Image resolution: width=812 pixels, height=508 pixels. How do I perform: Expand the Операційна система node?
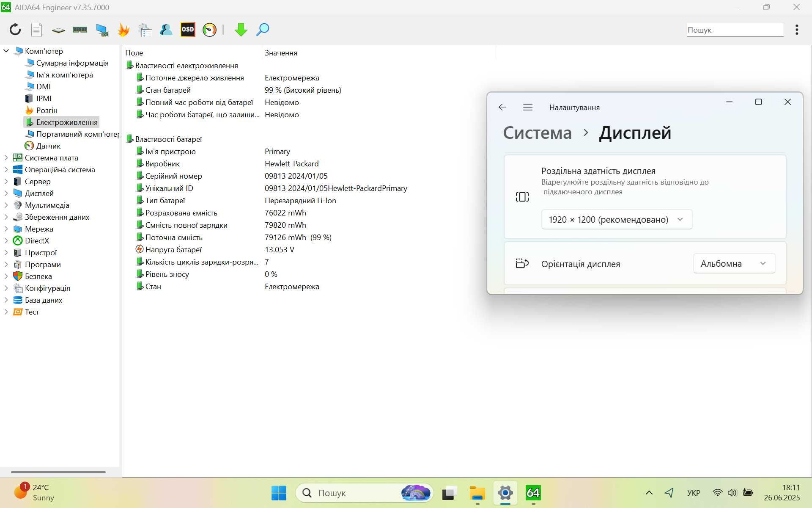click(x=6, y=169)
